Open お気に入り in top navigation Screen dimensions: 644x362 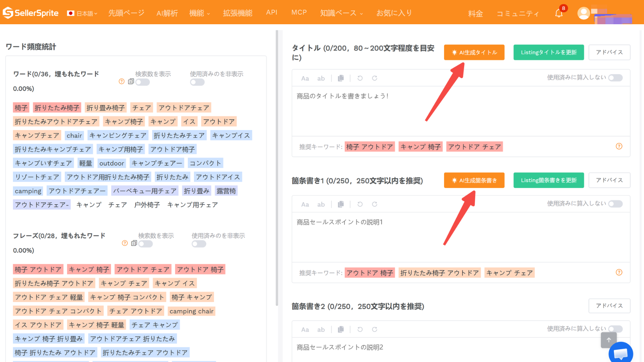point(394,13)
